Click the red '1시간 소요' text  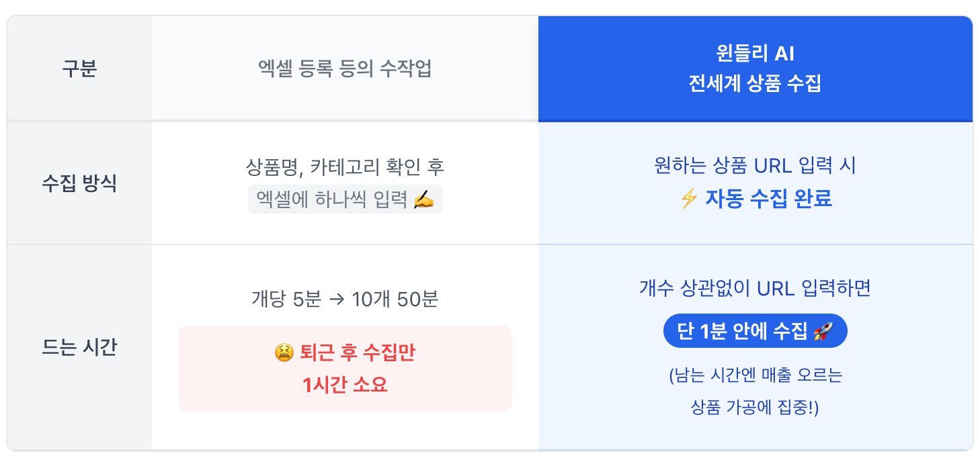(345, 385)
